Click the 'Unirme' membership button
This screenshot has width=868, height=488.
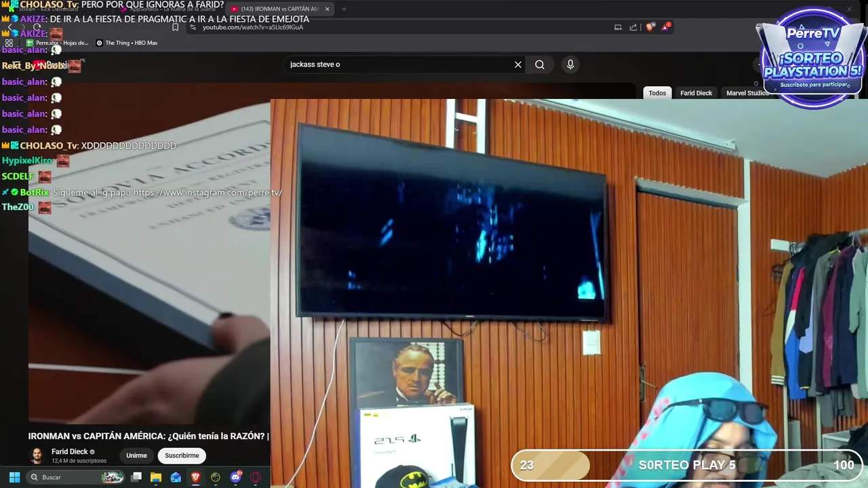pos(136,455)
